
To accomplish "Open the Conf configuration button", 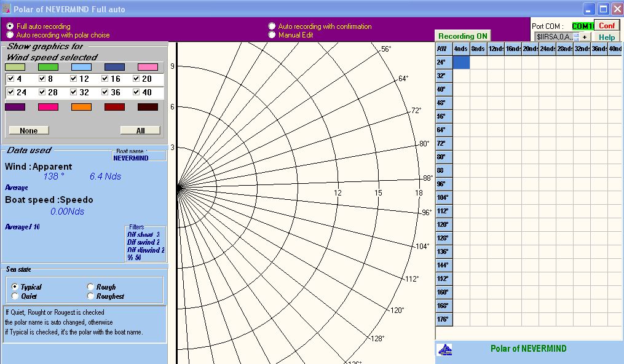I will [607, 25].
